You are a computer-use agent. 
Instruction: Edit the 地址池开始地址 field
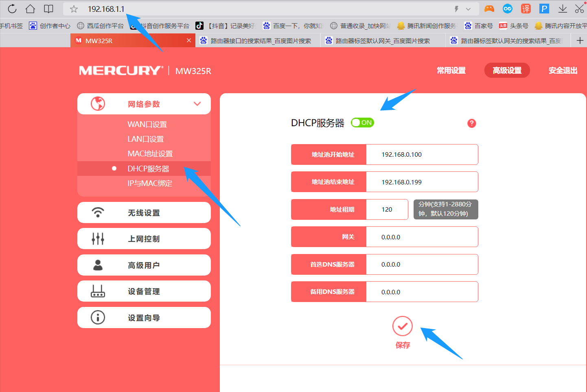[422, 154]
